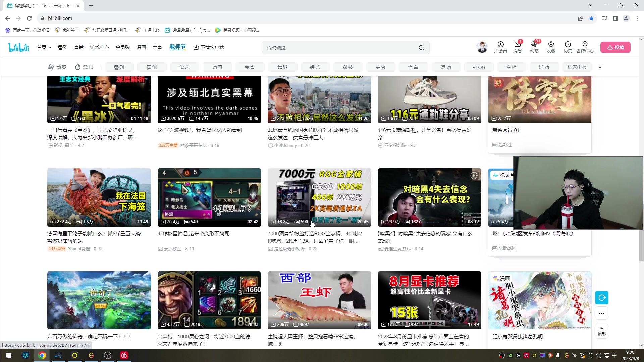Viewport: 644px width, 362px height.
Task: Open 热门 flame icon in category bar
Action: point(84,67)
